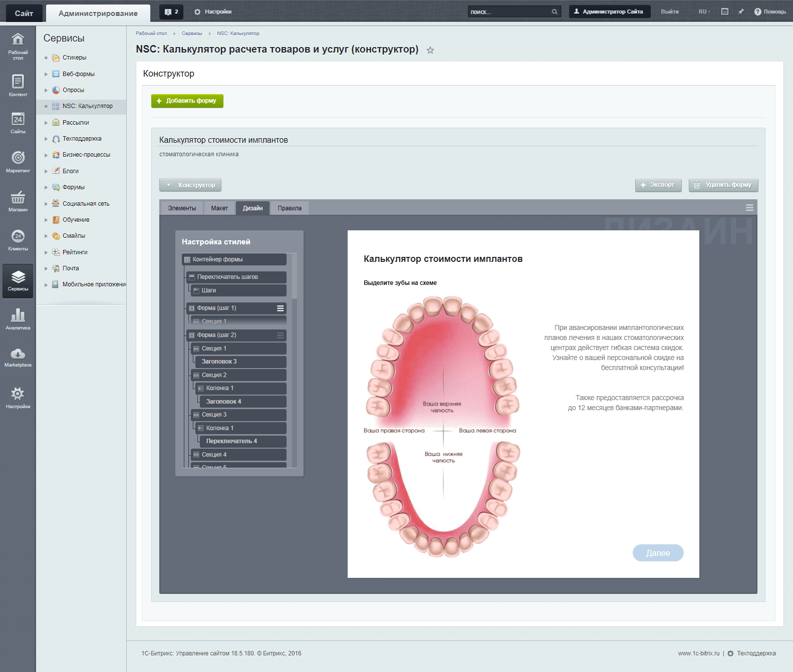Click the search input field
Image resolution: width=793 pixels, height=672 pixels.
[x=509, y=12]
